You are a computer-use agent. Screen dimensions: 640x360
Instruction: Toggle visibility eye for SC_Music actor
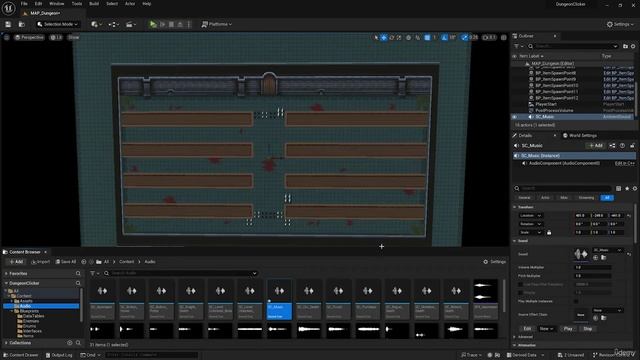click(x=514, y=117)
